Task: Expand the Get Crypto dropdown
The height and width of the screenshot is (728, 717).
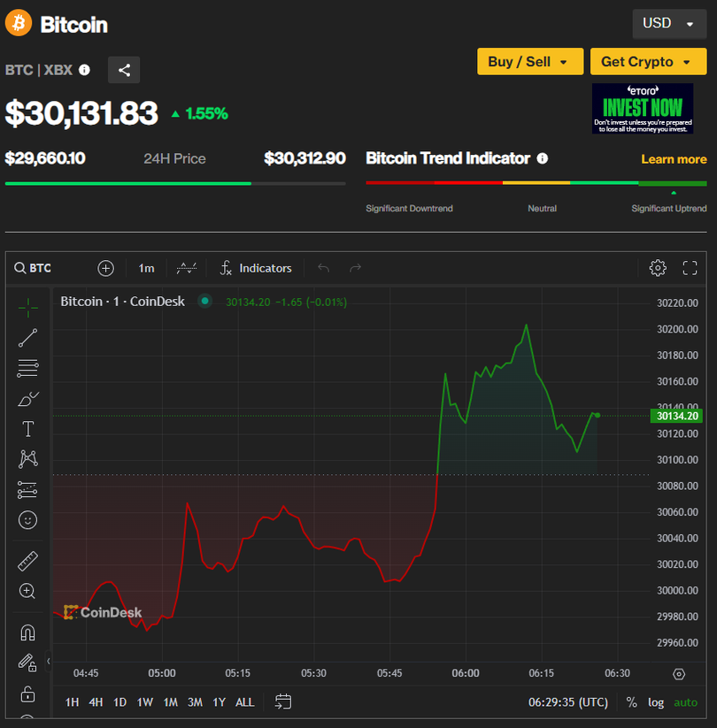Action: [648, 61]
